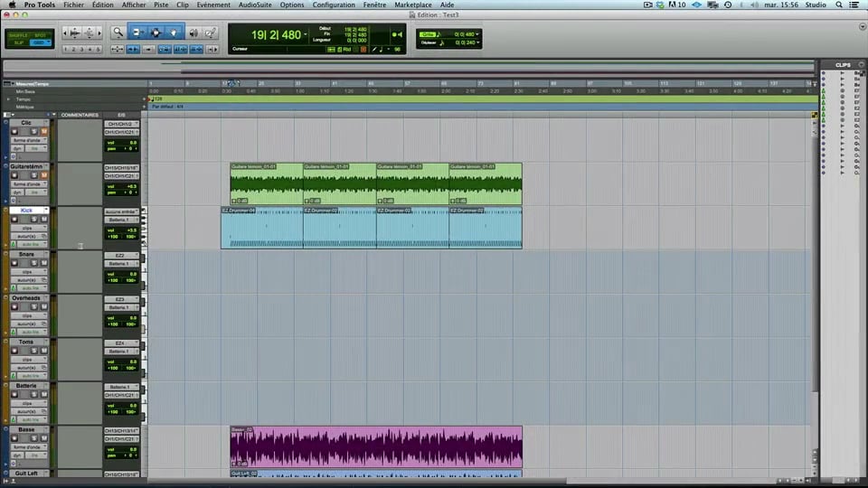Viewport: 868px width, 488px height.
Task: Mute the Clic track
Action: point(43,132)
